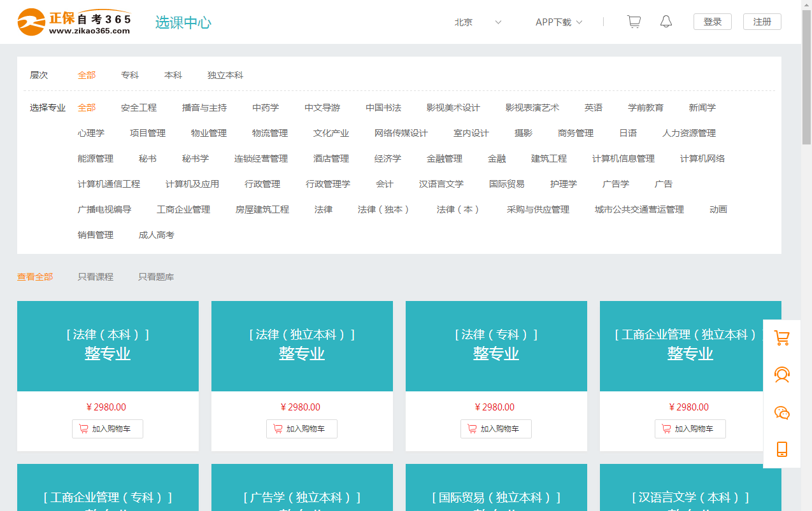Switch to 只看题库 tab

click(156, 277)
